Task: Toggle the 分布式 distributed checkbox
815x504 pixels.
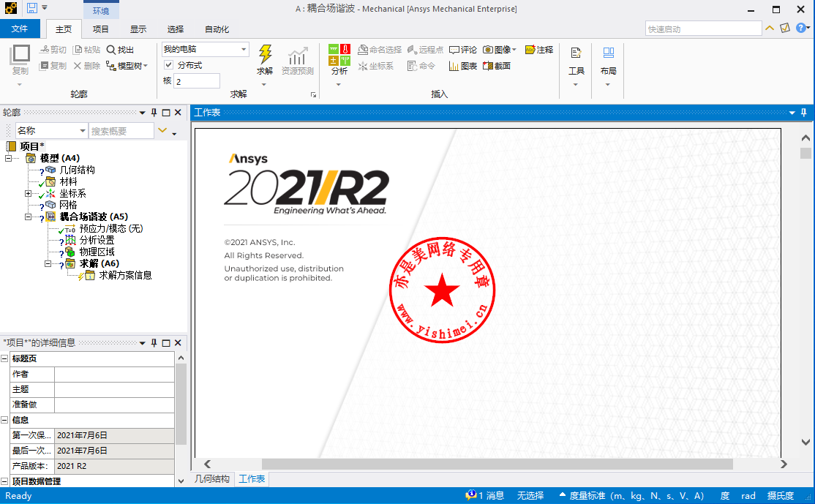Action: click(x=168, y=65)
